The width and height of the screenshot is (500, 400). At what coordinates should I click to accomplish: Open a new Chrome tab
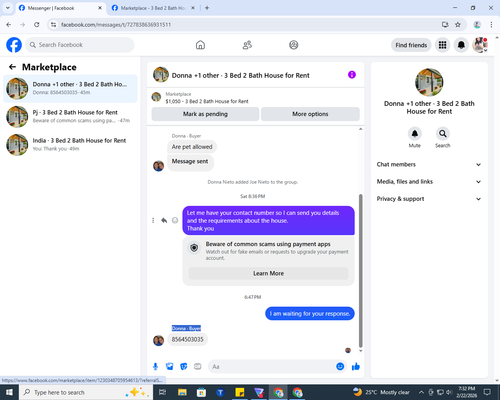pyautogui.click(x=207, y=8)
